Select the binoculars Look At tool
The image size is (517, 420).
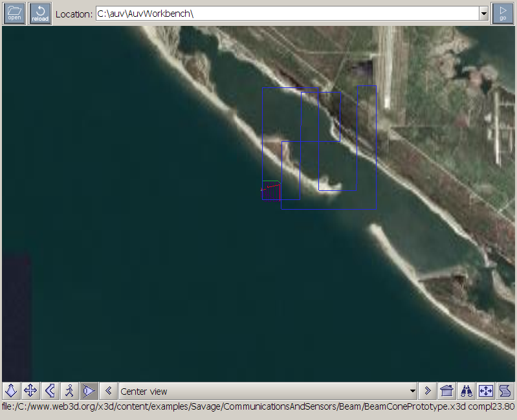[x=465, y=391]
